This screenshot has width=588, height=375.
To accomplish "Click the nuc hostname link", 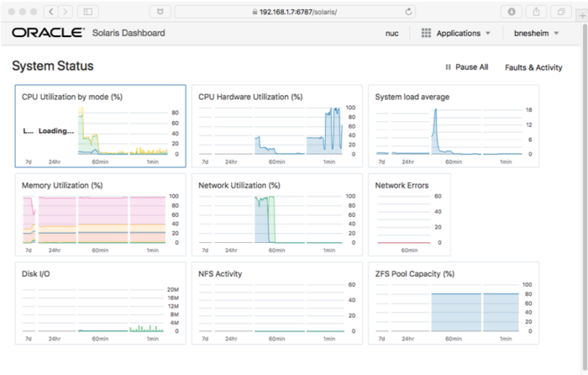I will coord(391,33).
